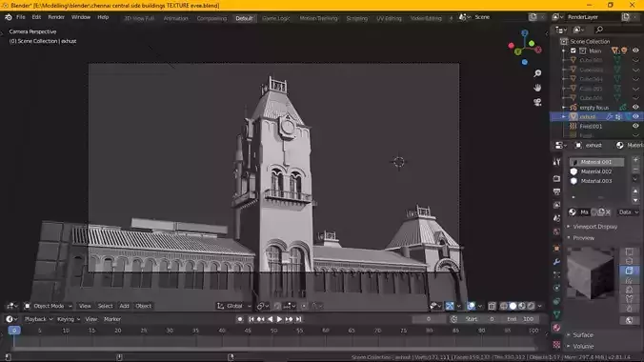Expand the Surface panel
644x362 pixels.
pyautogui.click(x=582, y=335)
